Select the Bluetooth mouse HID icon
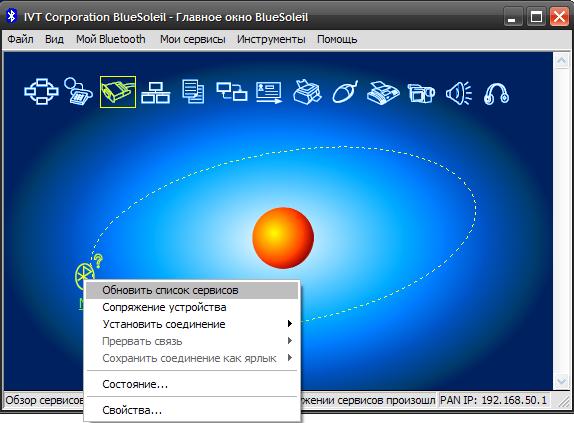 [x=345, y=92]
